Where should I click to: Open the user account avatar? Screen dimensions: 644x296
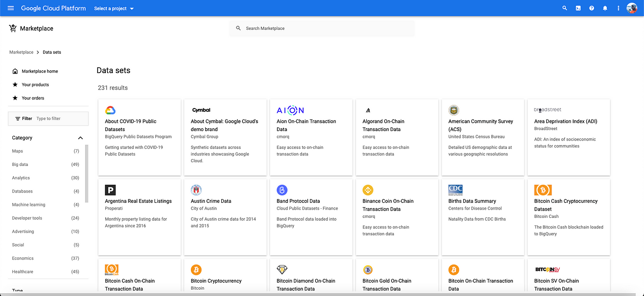(632, 8)
